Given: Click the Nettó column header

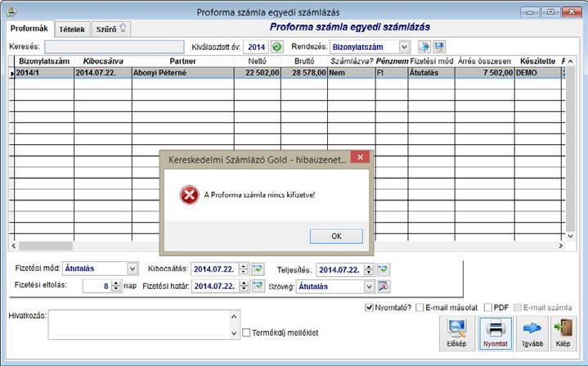Looking at the screenshot, I should (258, 61).
